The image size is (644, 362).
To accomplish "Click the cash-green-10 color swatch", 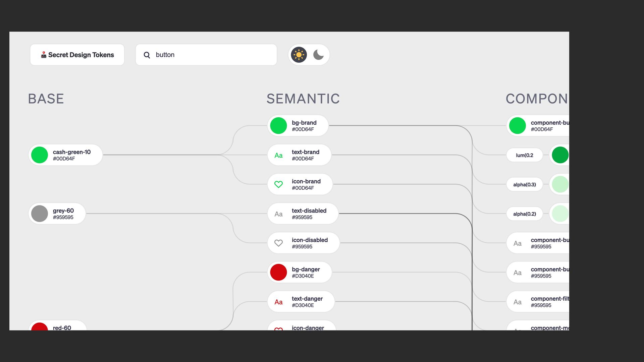I will (x=40, y=155).
